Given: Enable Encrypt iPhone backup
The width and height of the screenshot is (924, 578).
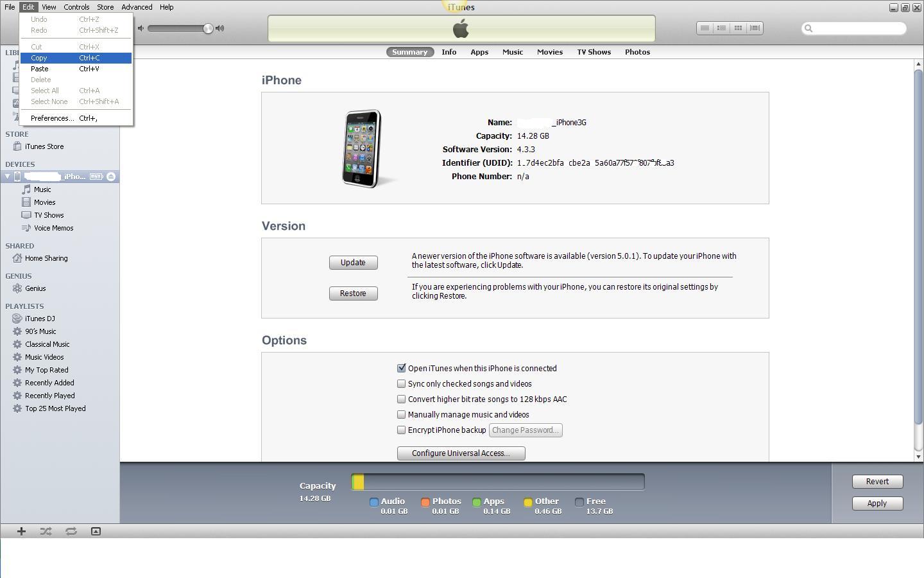Looking at the screenshot, I should coord(402,430).
